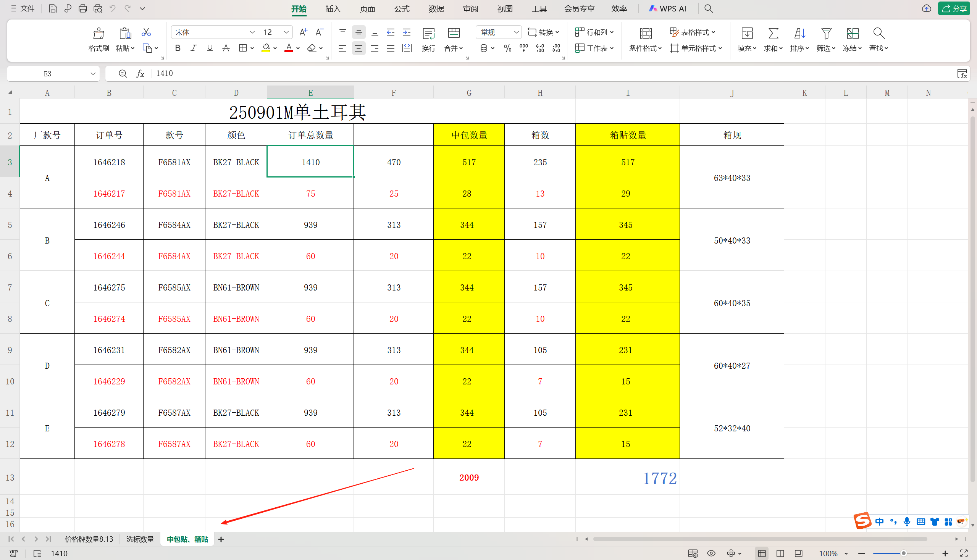The image size is (977, 560).
Task: Open the 插入 ribbon tab
Action: 333,8
